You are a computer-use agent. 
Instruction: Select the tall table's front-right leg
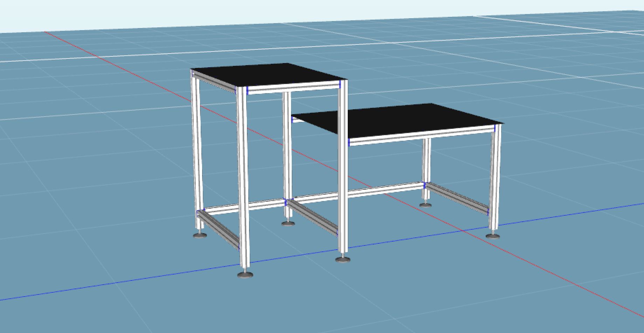tap(343, 175)
